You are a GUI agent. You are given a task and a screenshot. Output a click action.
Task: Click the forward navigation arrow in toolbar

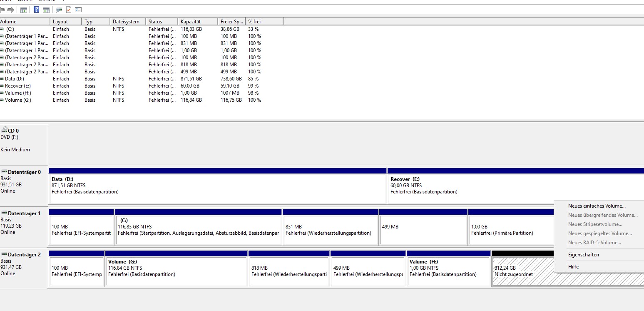(11, 10)
